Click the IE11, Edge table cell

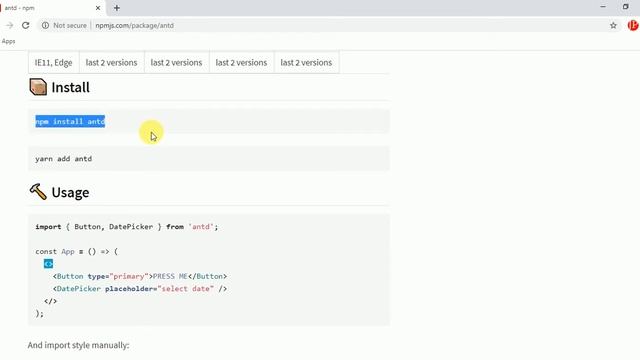pos(53,62)
